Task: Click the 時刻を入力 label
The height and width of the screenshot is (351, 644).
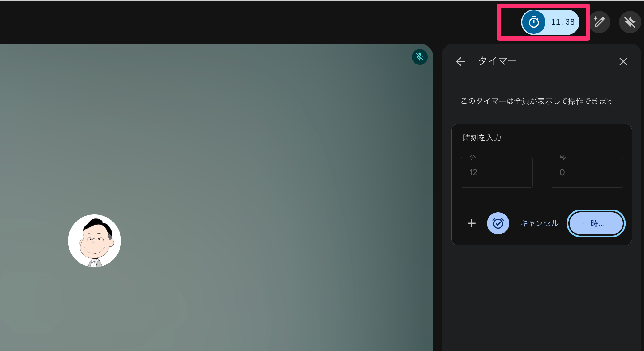Action: [x=482, y=138]
